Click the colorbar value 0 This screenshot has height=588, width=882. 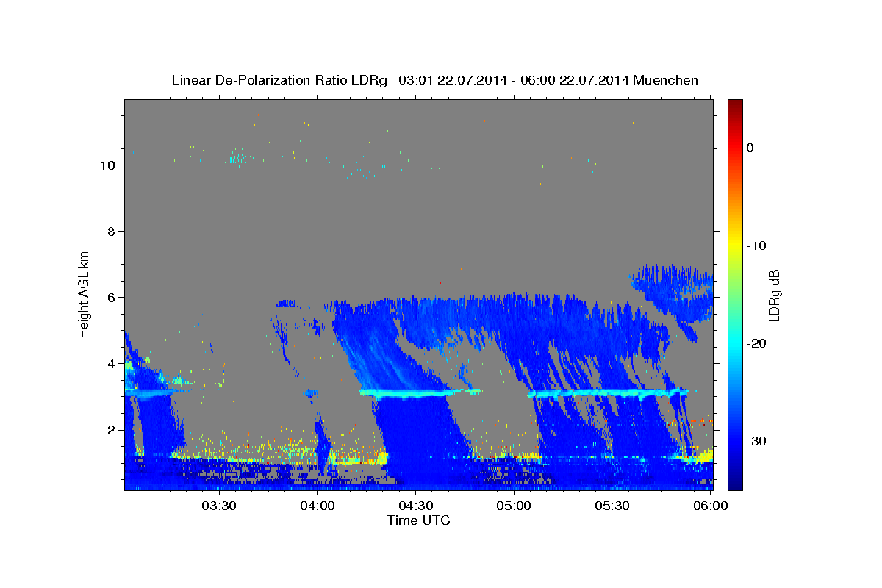tap(750, 148)
